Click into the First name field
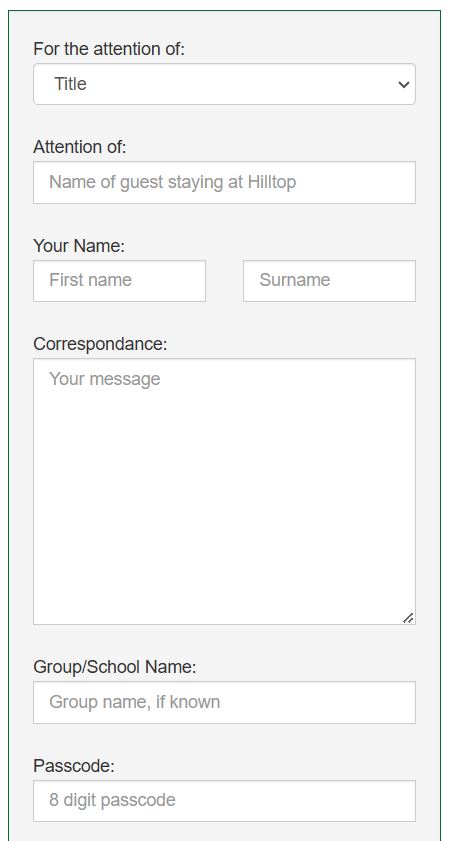 click(119, 281)
